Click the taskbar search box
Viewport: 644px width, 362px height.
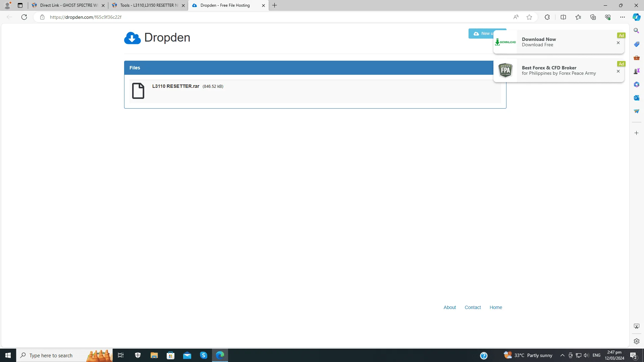(x=64, y=355)
